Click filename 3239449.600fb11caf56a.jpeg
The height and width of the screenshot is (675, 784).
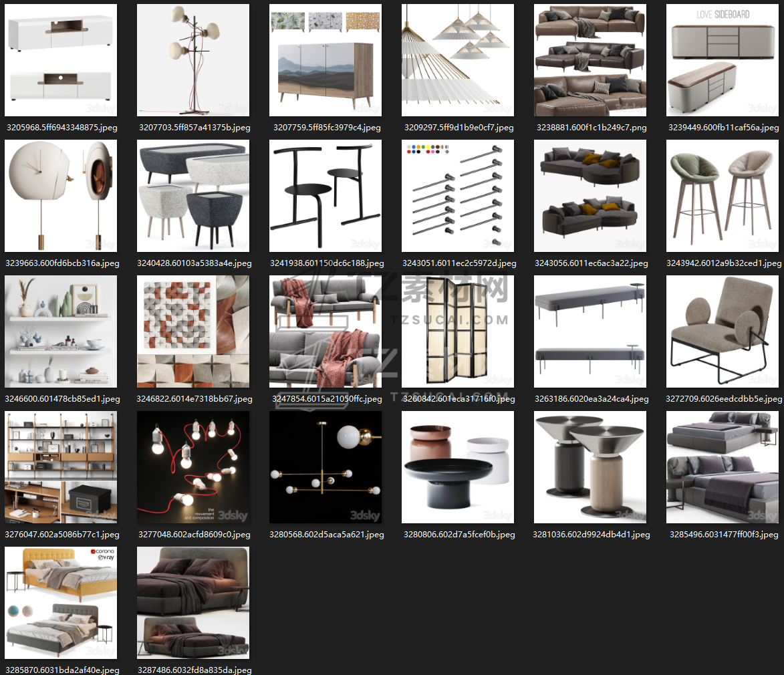coord(723,128)
